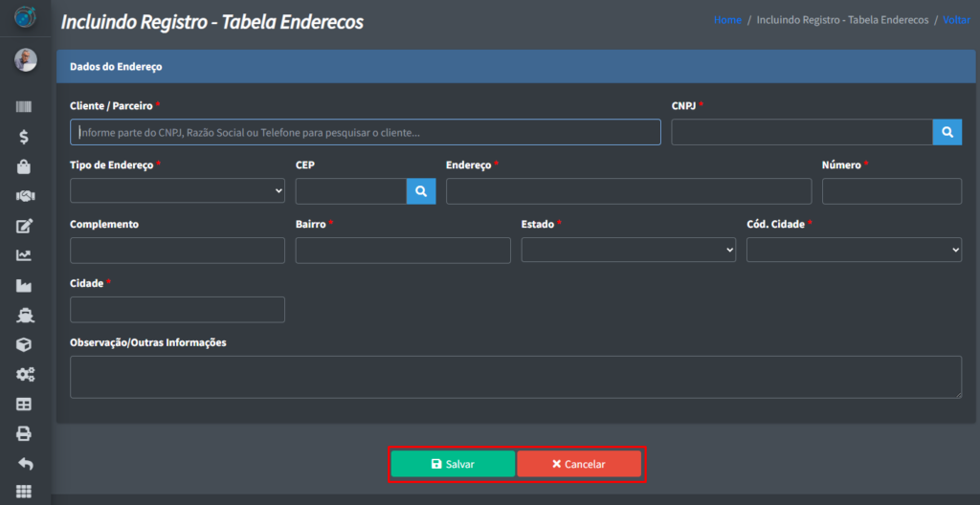Open the user avatar profile picture

coord(26,60)
